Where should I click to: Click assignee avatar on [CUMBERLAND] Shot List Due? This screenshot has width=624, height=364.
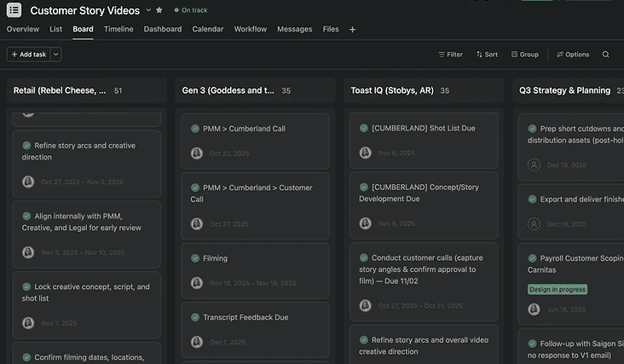pyautogui.click(x=366, y=153)
